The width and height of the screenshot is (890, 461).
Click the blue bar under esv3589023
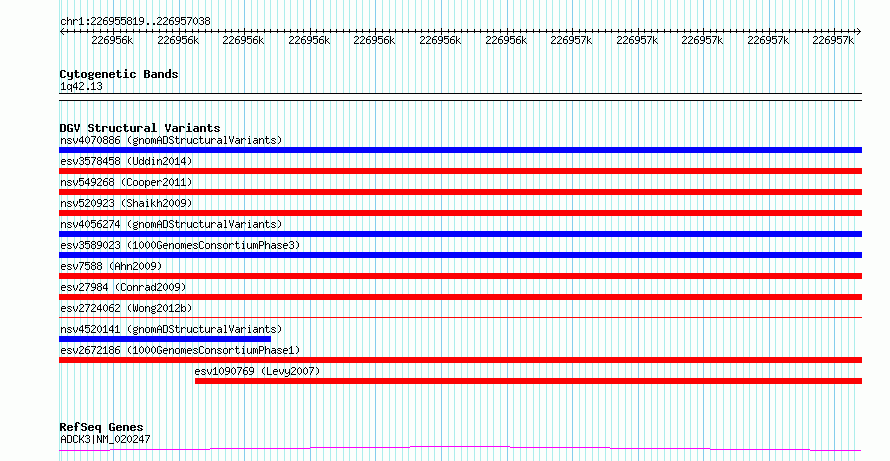[460, 255]
